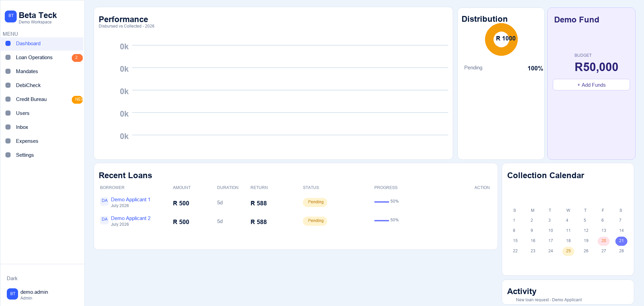644x306 pixels.
Task: Click the DA avatar for Demo Applicant 1
Action: (x=104, y=201)
